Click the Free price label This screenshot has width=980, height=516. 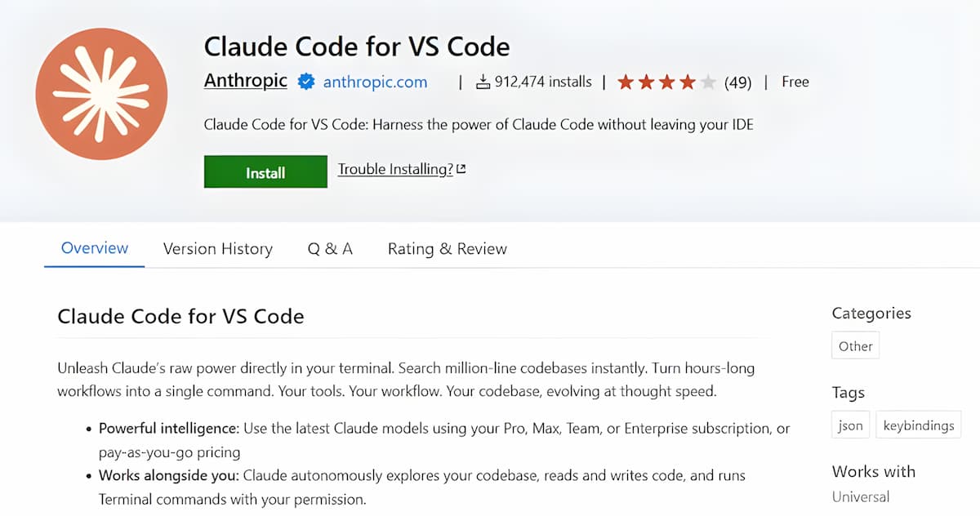pos(795,82)
